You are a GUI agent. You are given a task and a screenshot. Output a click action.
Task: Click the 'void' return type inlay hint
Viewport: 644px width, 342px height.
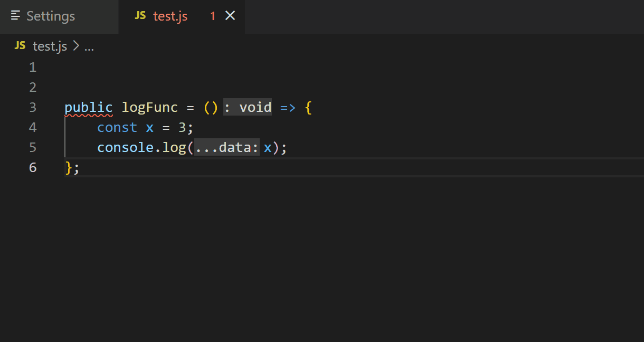click(x=255, y=107)
